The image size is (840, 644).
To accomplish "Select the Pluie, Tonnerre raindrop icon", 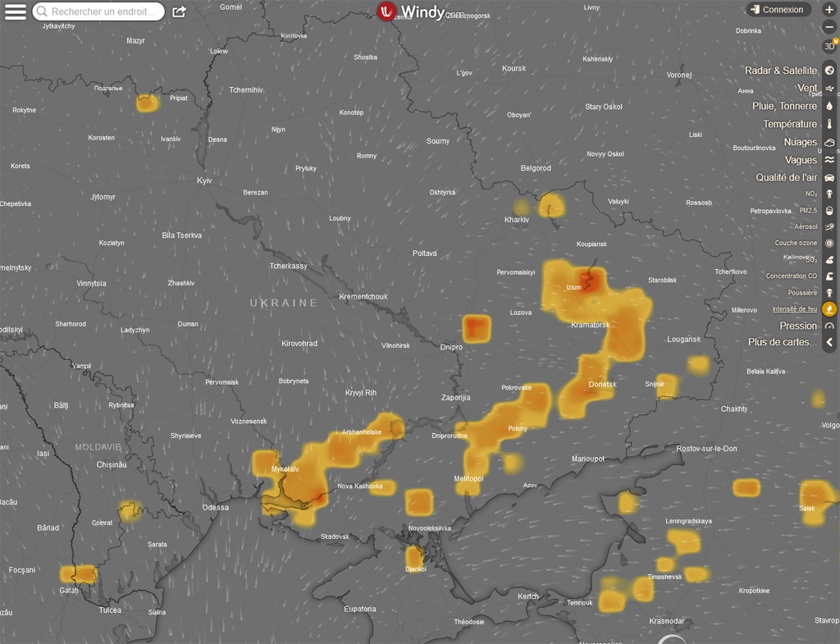I will click(x=829, y=107).
